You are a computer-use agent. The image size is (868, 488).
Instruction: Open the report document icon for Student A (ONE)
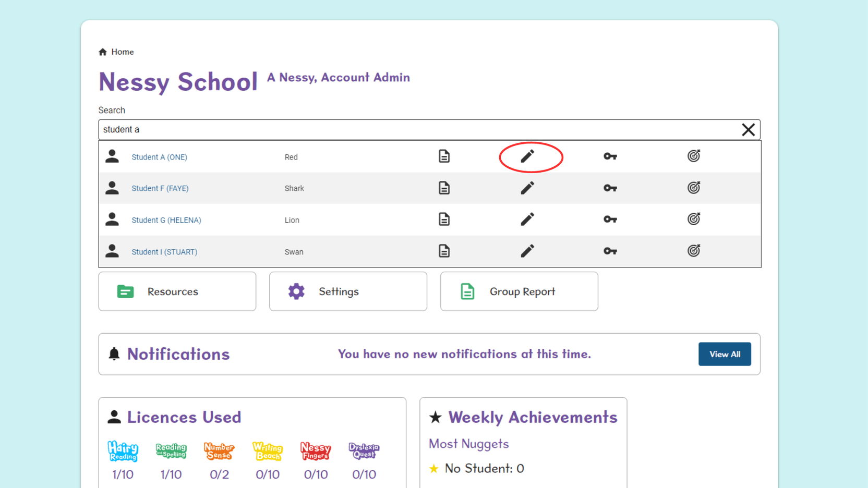click(444, 156)
